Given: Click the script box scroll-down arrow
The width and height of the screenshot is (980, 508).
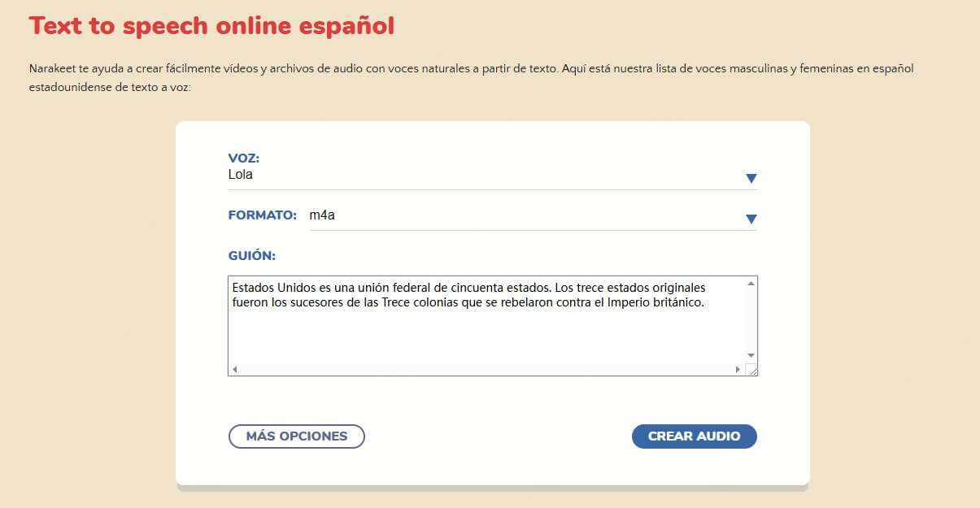Looking at the screenshot, I should [x=751, y=356].
